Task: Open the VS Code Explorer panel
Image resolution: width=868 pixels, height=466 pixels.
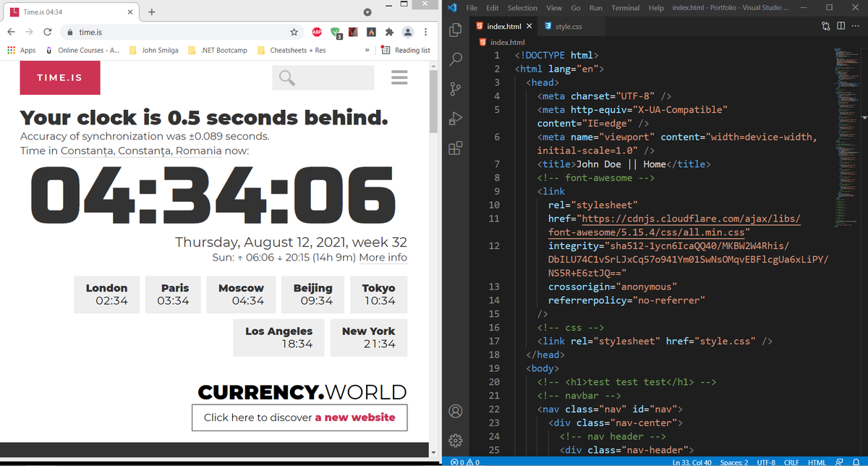Action: (456, 30)
